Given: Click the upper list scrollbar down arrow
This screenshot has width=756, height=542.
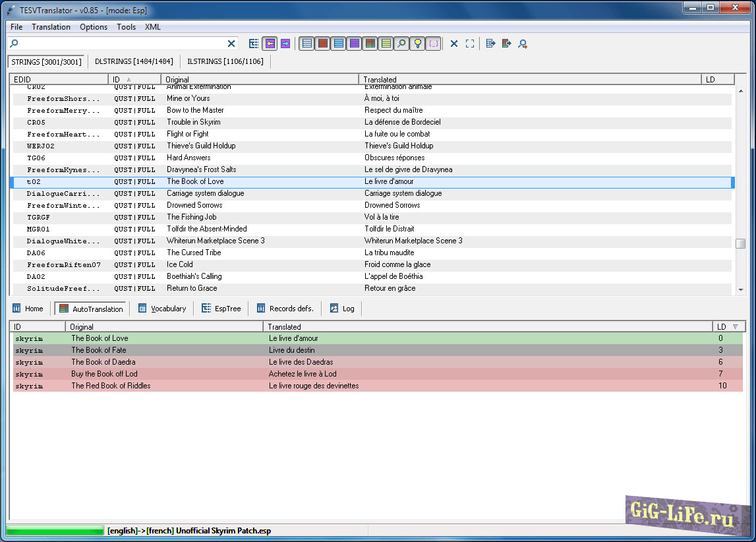Looking at the screenshot, I should pyautogui.click(x=741, y=289).
